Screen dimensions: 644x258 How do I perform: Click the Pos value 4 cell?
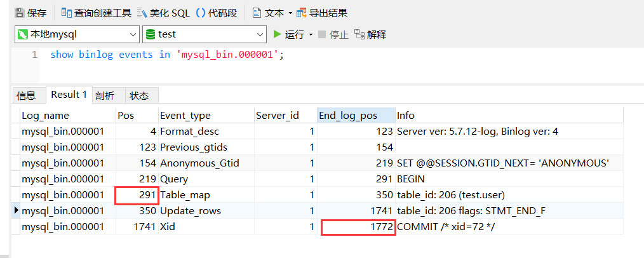(137, 132)
